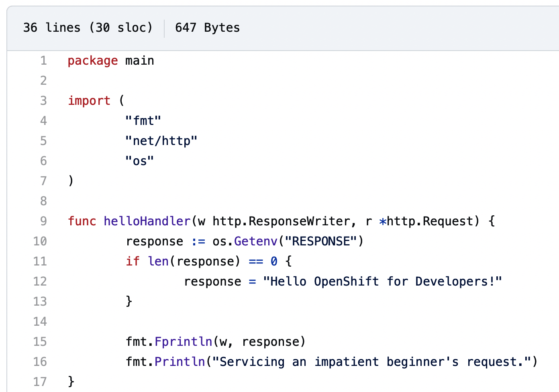Click the 'if' keyword on line 11
Viewport: 559px width, 392px height.
pyautogui.click(x=133, y=261)
